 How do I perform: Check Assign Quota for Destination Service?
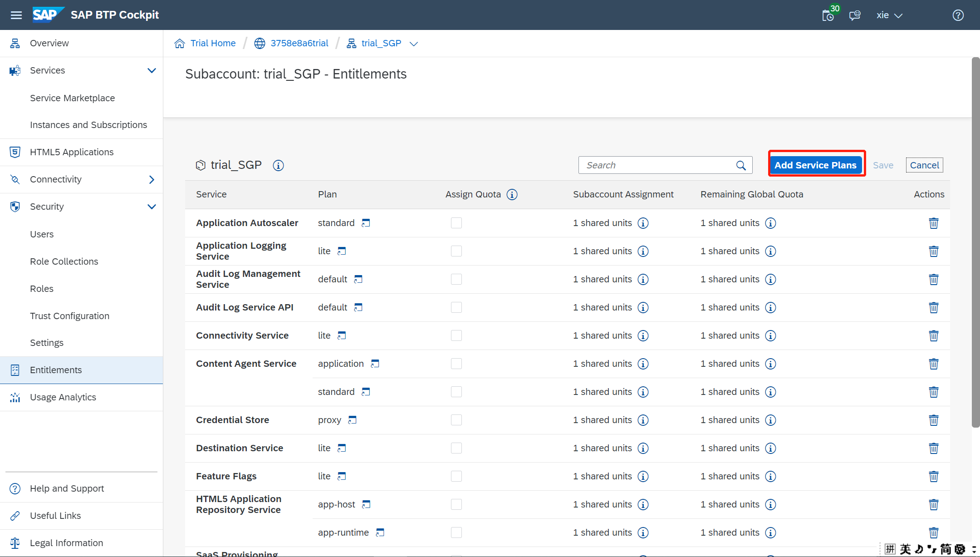point(456,448)
